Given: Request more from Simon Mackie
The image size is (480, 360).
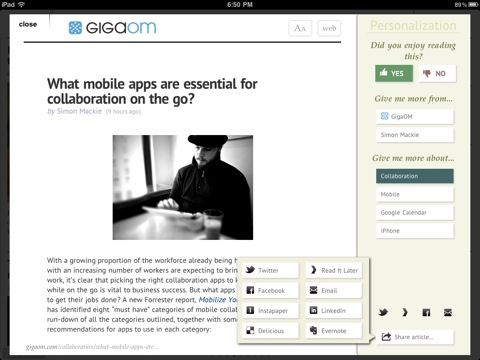Looking at the screenshot, I should (x=415, y=135).
